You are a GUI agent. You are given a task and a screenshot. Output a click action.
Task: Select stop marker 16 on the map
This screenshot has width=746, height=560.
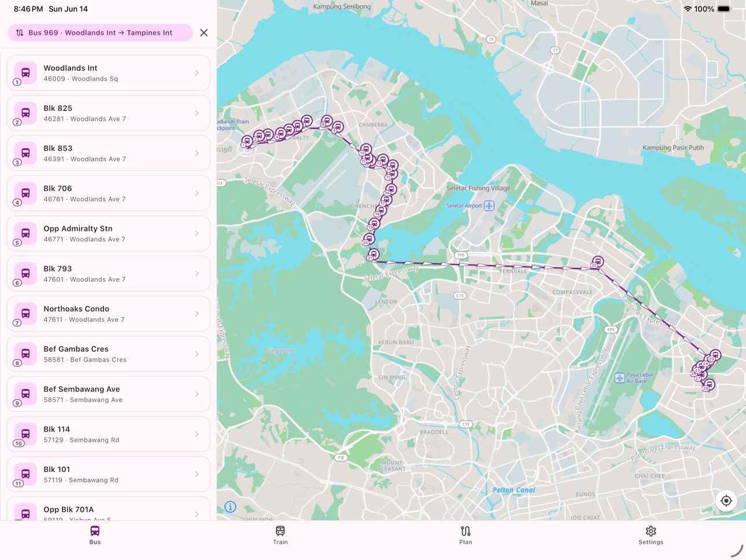[x=392, y=189]
